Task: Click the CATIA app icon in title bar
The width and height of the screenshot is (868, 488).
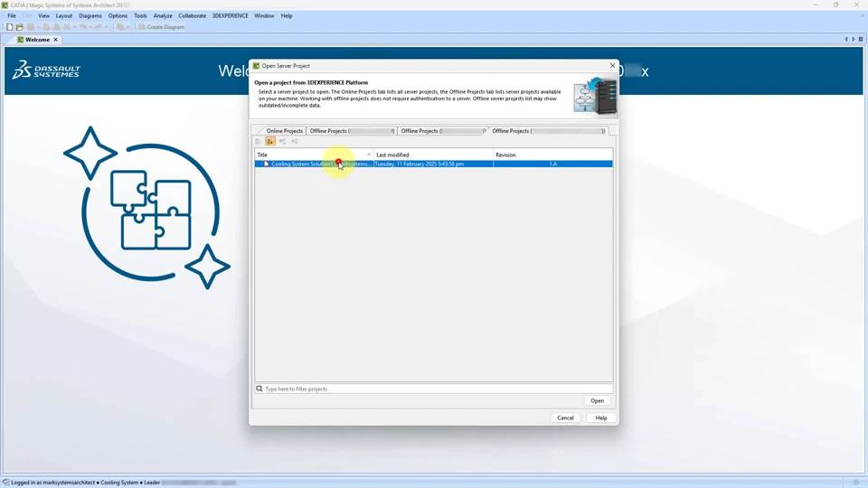Action: tap(5, 5)
